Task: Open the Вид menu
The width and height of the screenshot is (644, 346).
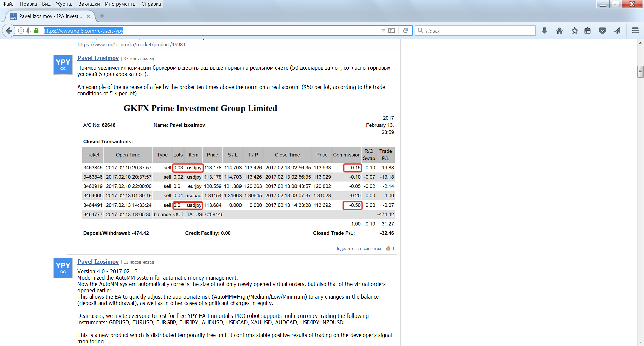Action: pos(46,4)
